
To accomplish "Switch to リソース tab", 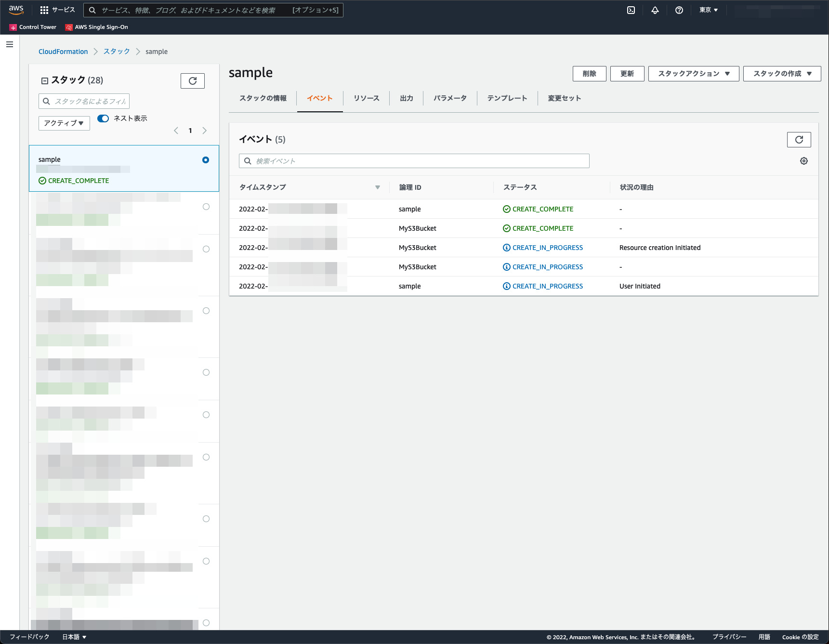I will point(367,98).
